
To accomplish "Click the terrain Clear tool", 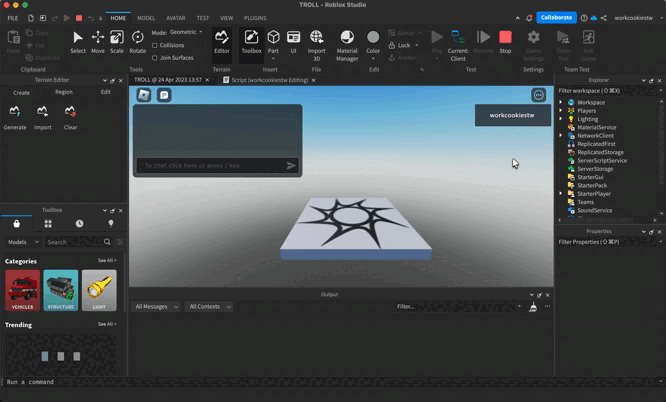I will point(71,118).
